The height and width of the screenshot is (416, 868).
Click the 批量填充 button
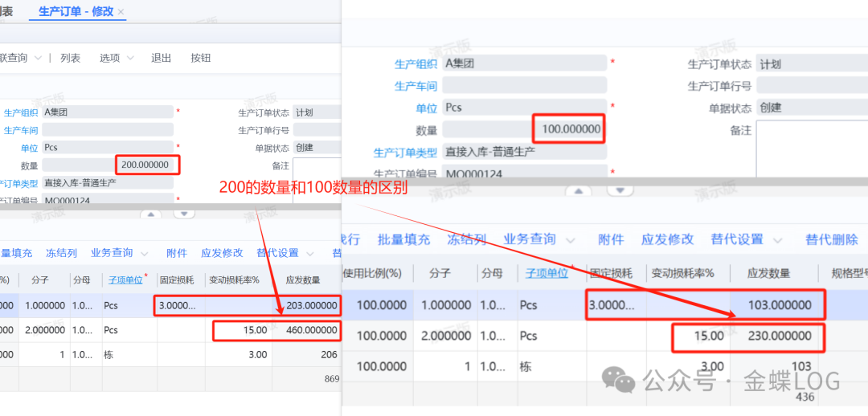pos(404,239)
